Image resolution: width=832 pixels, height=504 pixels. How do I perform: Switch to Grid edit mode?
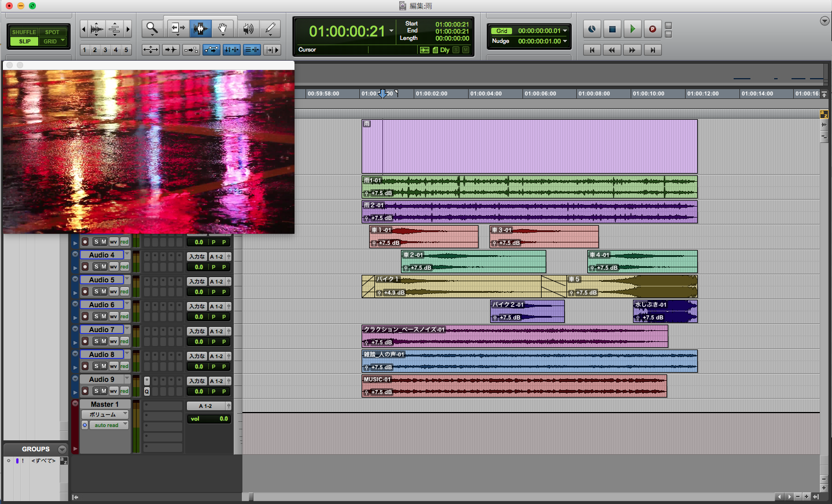pos(52,41)
